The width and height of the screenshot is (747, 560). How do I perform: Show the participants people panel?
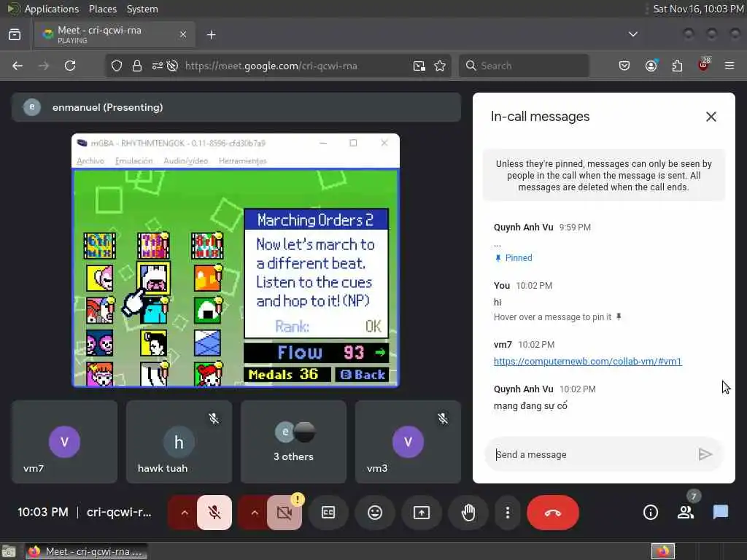pyautogui.click(x=686, y=513)
